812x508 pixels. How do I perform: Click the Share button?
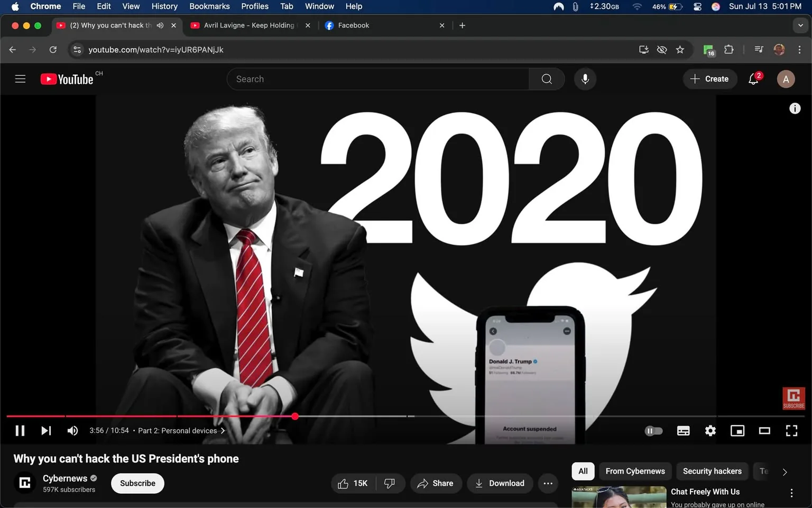[x=435, y=483]
